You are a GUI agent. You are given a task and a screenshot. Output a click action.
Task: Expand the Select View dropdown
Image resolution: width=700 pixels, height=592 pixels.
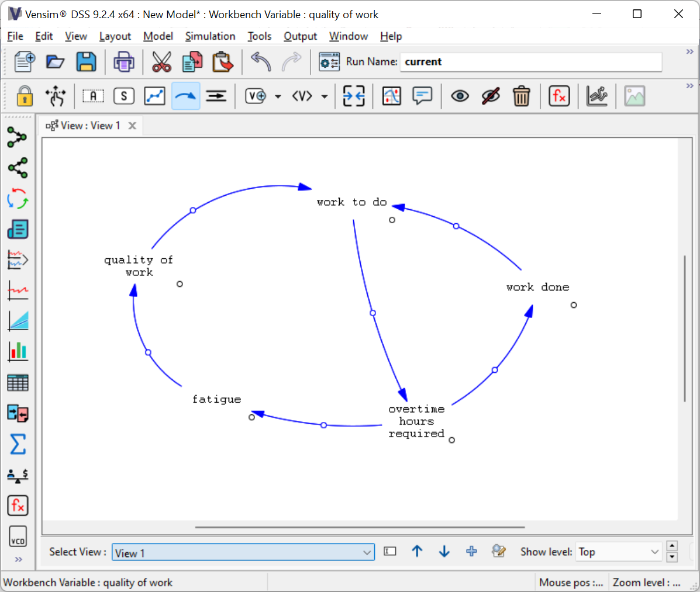click(367, 552)
